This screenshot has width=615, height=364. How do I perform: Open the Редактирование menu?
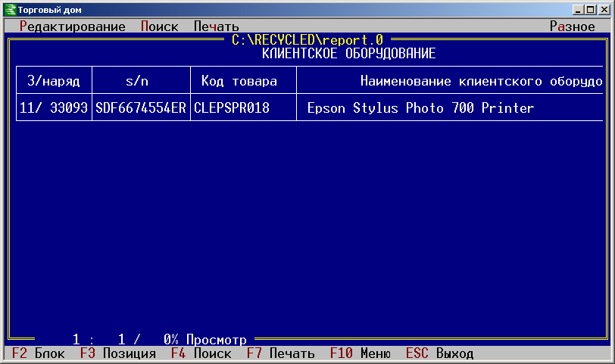click(72, 26)
